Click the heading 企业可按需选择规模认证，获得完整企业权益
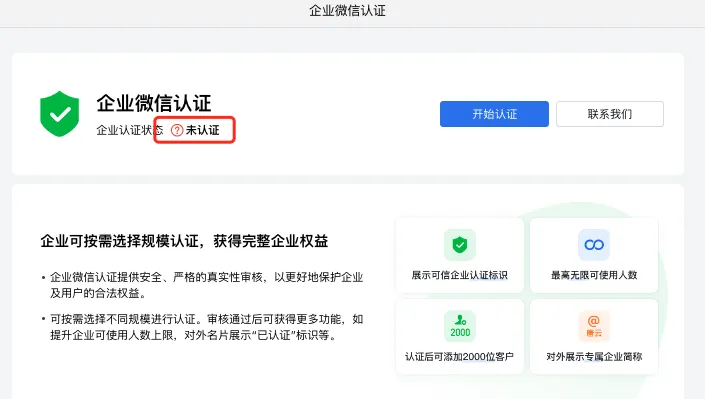 click(184, 241)
